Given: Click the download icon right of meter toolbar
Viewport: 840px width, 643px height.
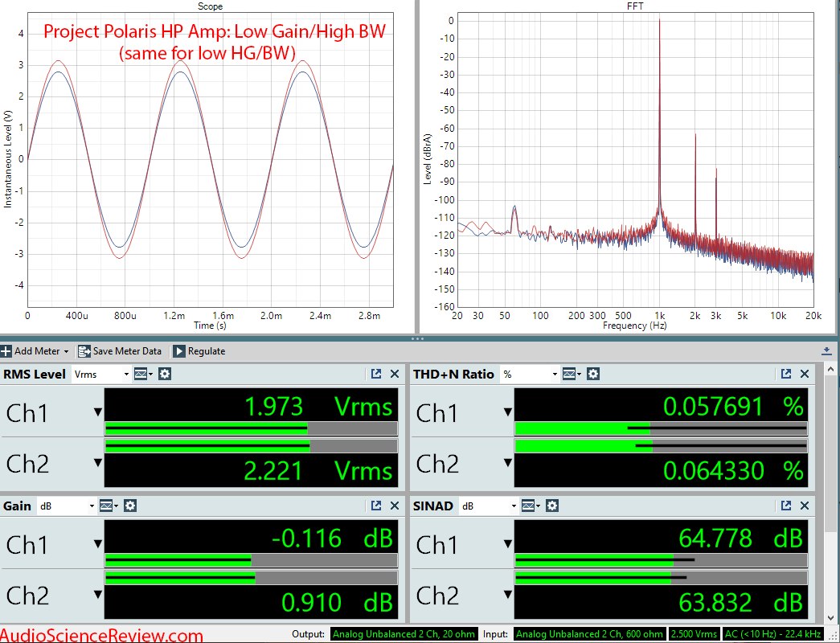Looking at the screenshot, I should pyautogui.click(x=826, y=351).
